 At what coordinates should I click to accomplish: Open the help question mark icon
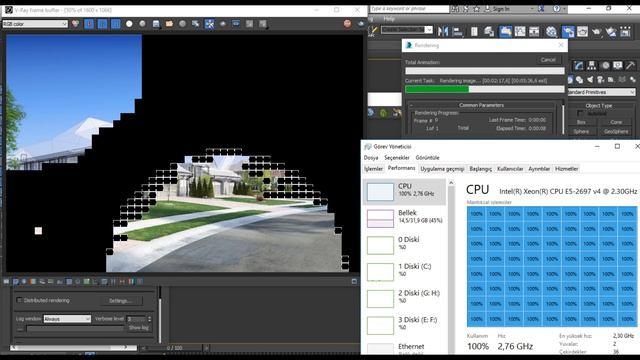pos(557,9)
